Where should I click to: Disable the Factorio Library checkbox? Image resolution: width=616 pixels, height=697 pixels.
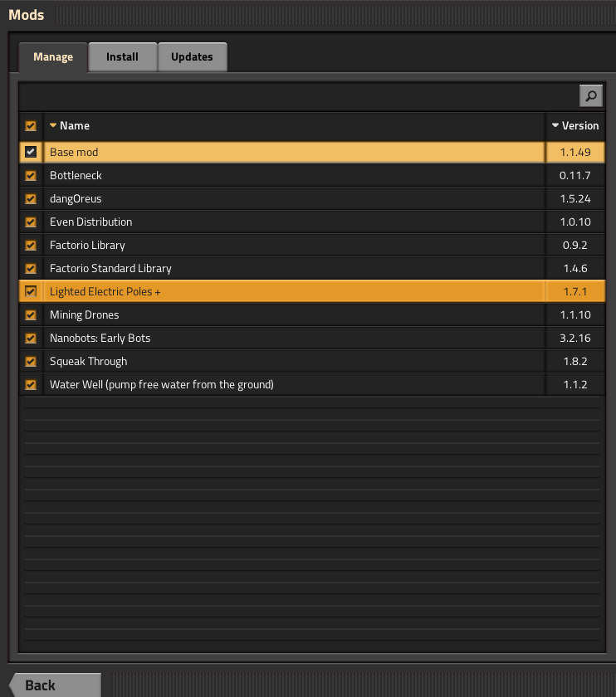pos(31,246)
